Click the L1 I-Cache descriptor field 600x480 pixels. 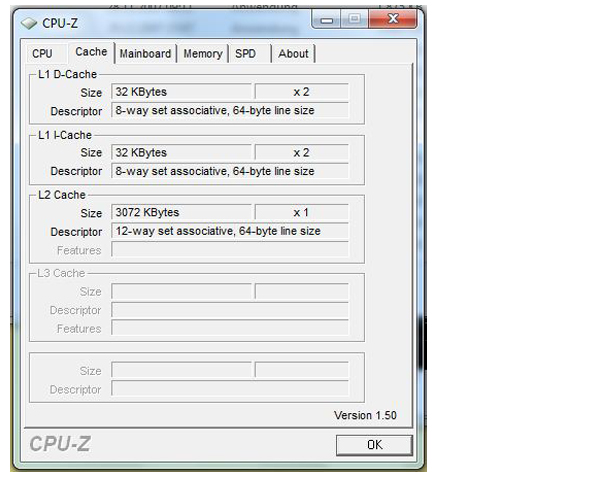point(230,171)
